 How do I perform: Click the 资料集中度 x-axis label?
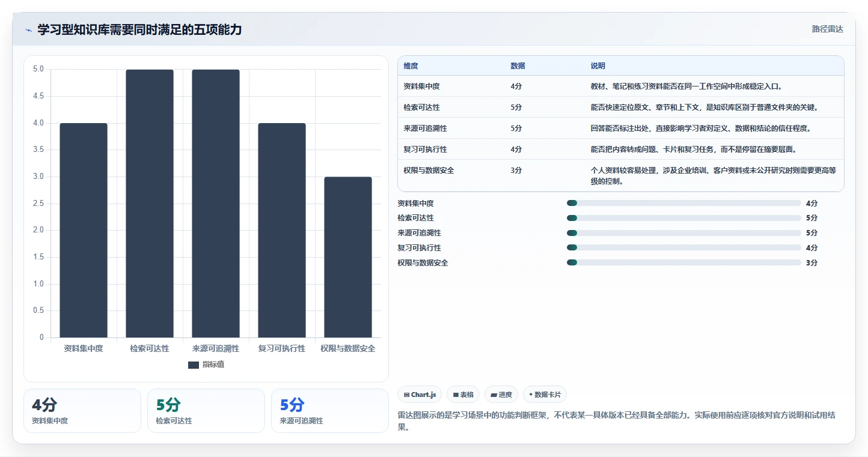coord(84,348)
